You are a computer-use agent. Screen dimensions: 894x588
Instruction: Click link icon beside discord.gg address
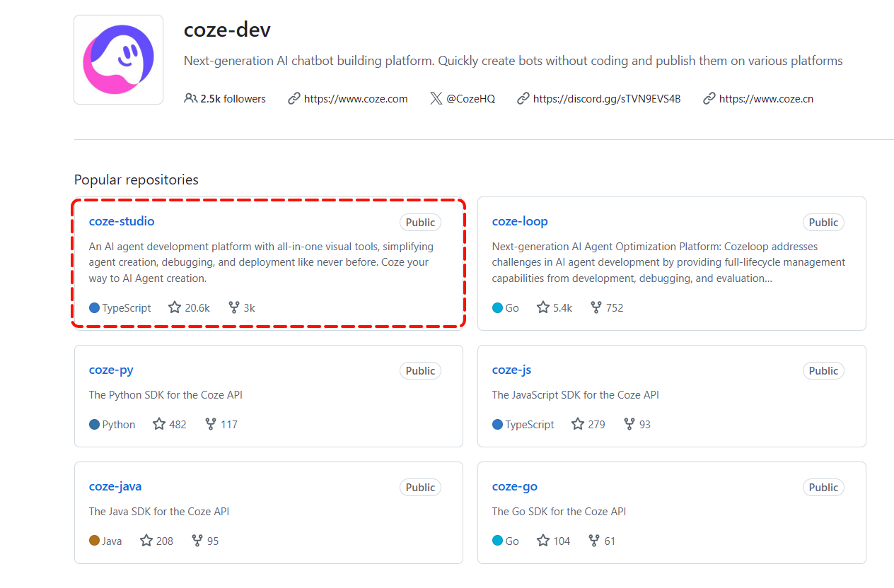[523, 99]
